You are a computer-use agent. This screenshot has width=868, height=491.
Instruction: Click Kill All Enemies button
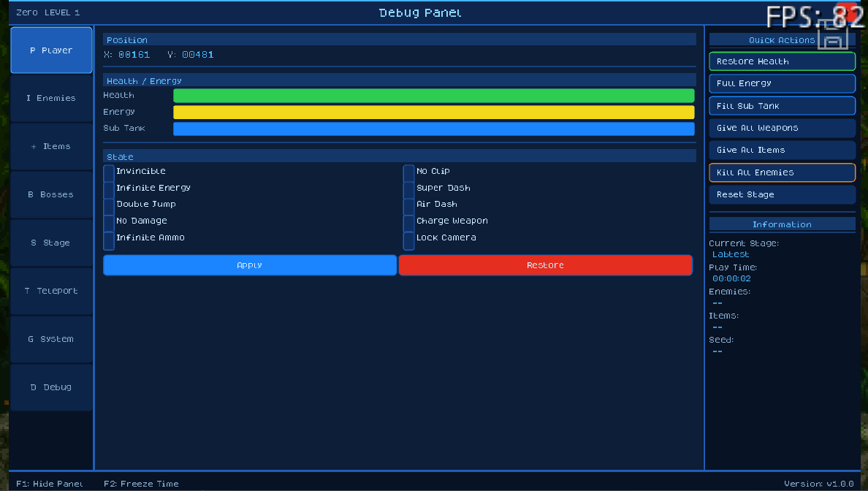783,172
